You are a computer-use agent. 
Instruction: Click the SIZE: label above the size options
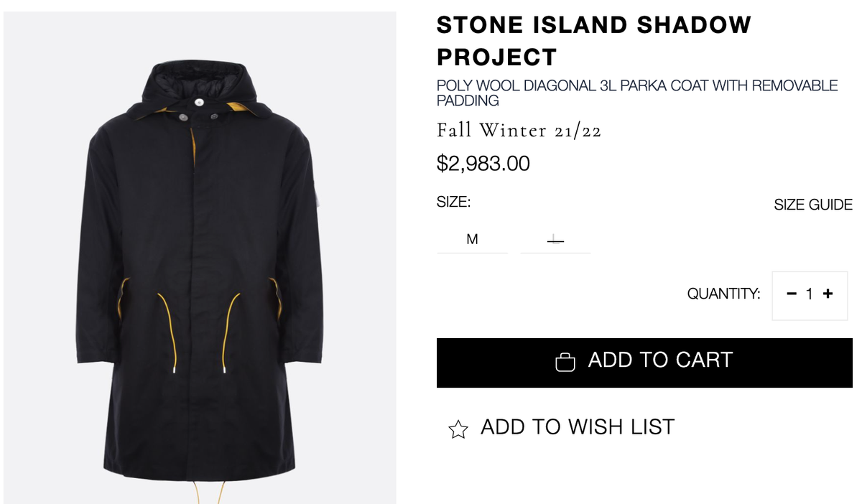[x=453, y=202]
